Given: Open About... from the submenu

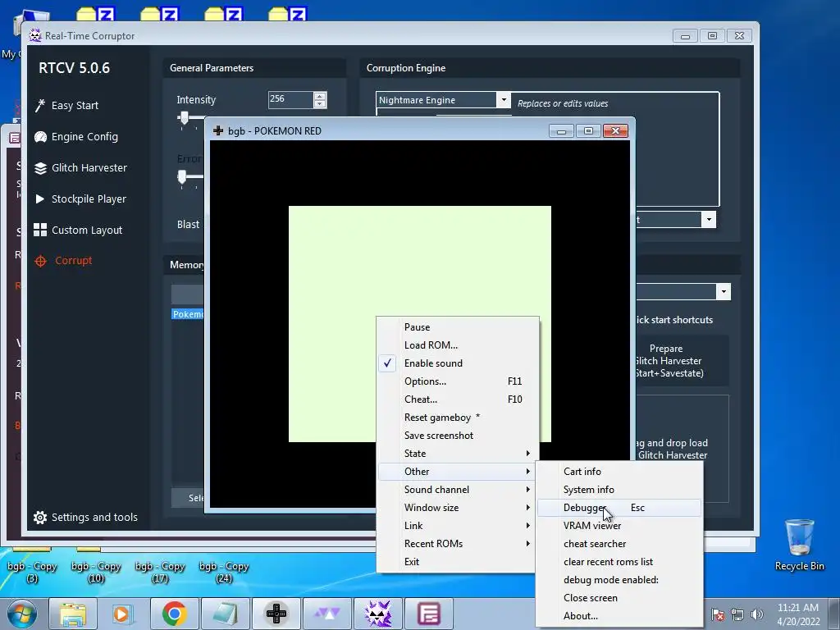Looking at the screenshot, I should point(619,616).
